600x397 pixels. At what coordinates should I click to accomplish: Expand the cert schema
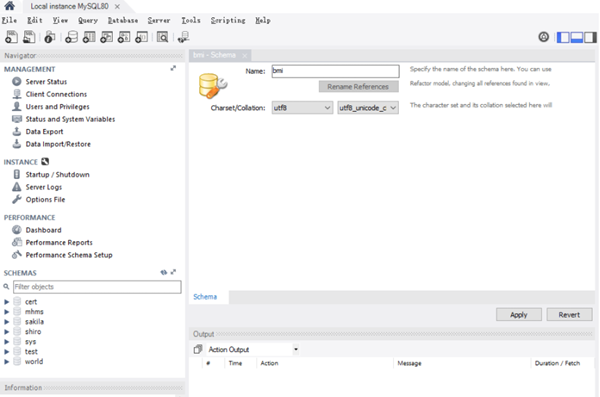pyautogui.click(x=7, y=302)
